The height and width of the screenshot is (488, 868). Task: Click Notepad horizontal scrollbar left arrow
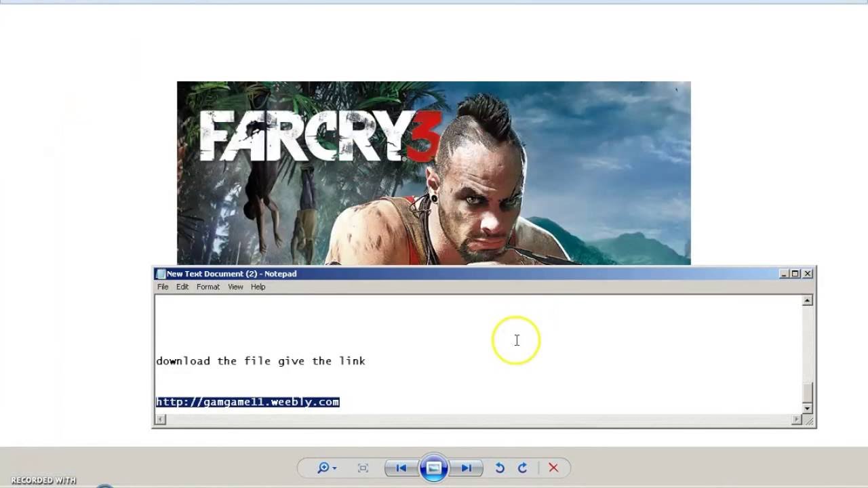160,420
